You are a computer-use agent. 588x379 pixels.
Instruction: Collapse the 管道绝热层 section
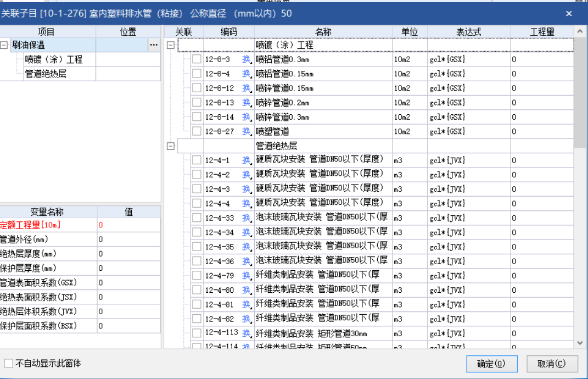pos(170,145)
